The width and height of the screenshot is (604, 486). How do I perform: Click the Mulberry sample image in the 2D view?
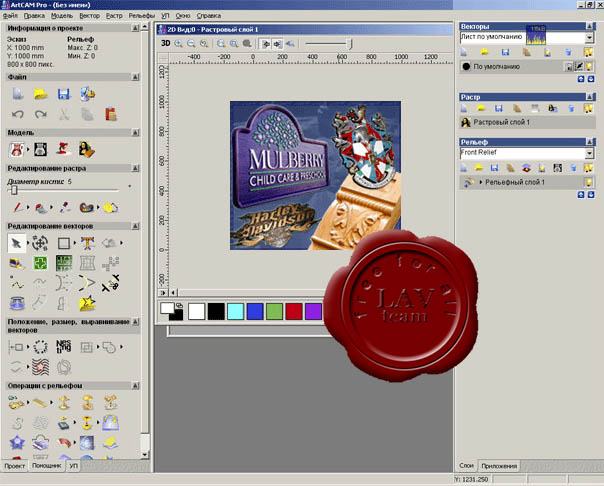[x=315, y=176]
